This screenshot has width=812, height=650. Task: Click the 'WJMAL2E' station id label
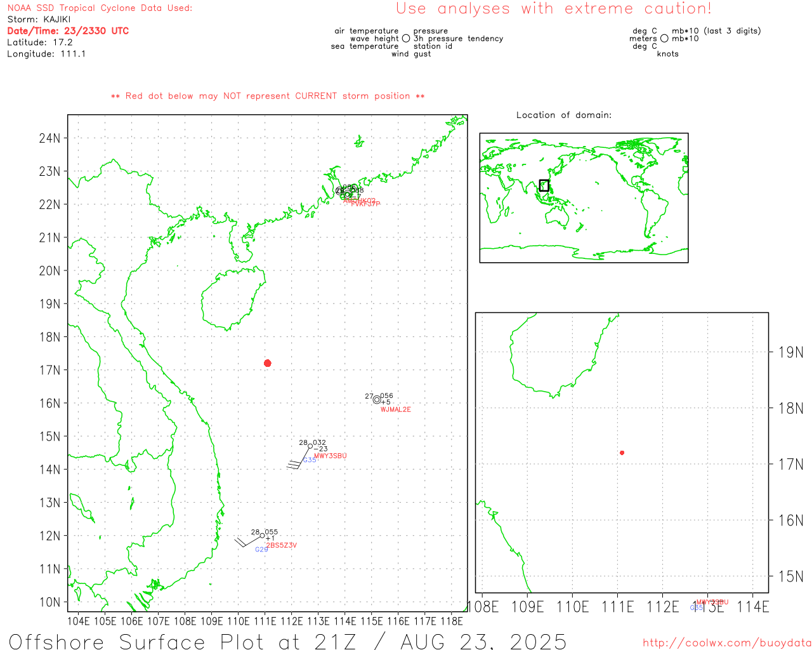click(x=396, y=409)
